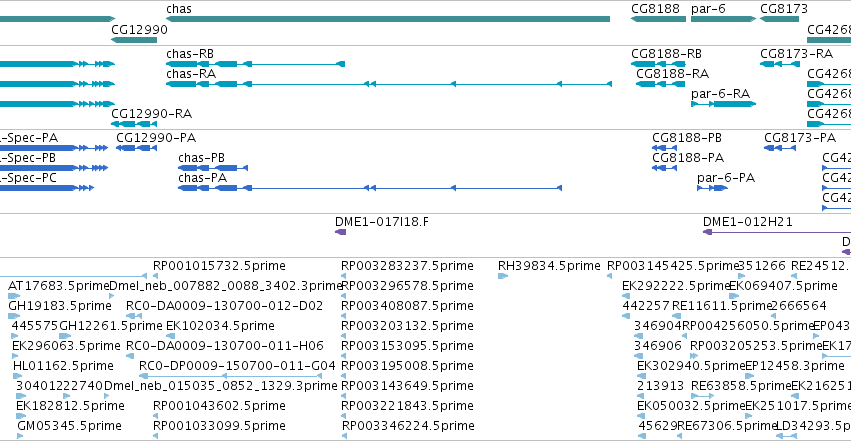Click the par-6 gene label
Viewport: 851px width, 441px height.
tap(708, 9)
